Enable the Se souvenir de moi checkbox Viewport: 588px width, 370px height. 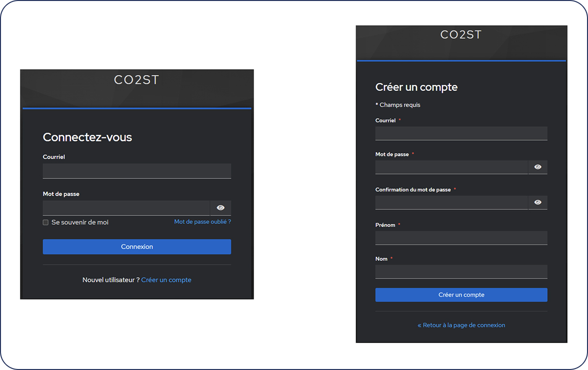tap(46, 222)
